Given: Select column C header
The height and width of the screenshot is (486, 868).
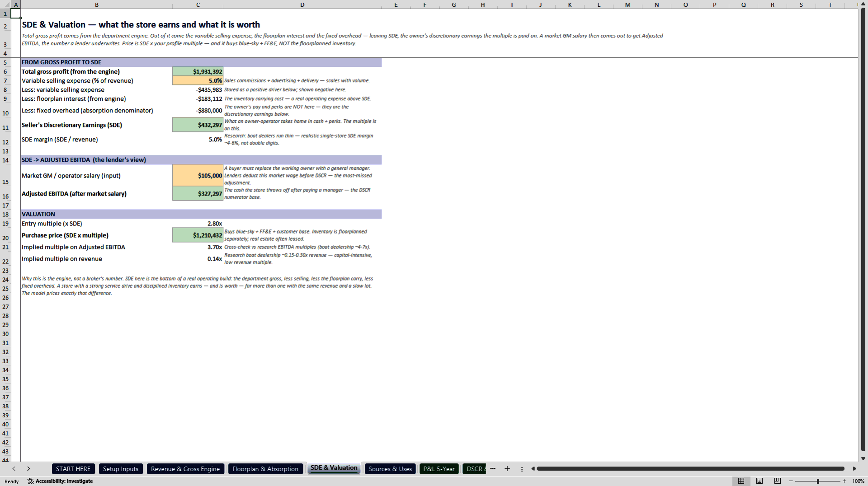Looking at the screenshot, I should (x=198, y=5).
